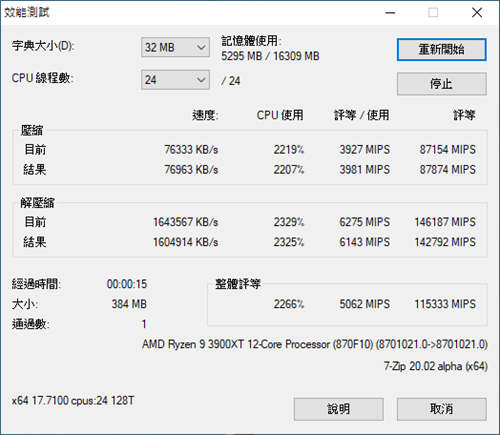Screen dimensions: 500x435
Task: Click decompression result rating 142792 MIPS
Action: pos(445,242)
